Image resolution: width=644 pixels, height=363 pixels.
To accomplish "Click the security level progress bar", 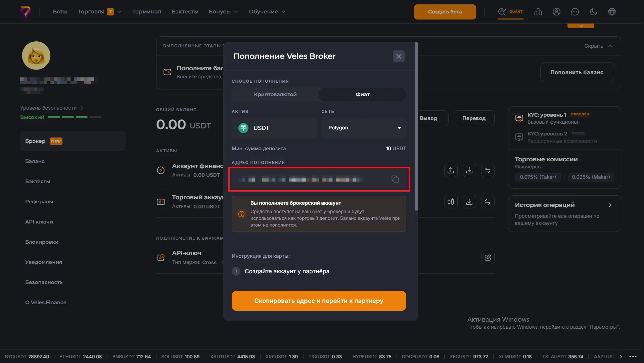I will coord(74,117).
